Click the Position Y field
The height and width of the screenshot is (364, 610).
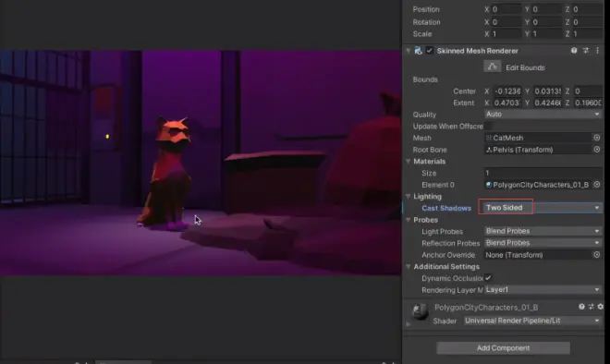click(547, 9)
